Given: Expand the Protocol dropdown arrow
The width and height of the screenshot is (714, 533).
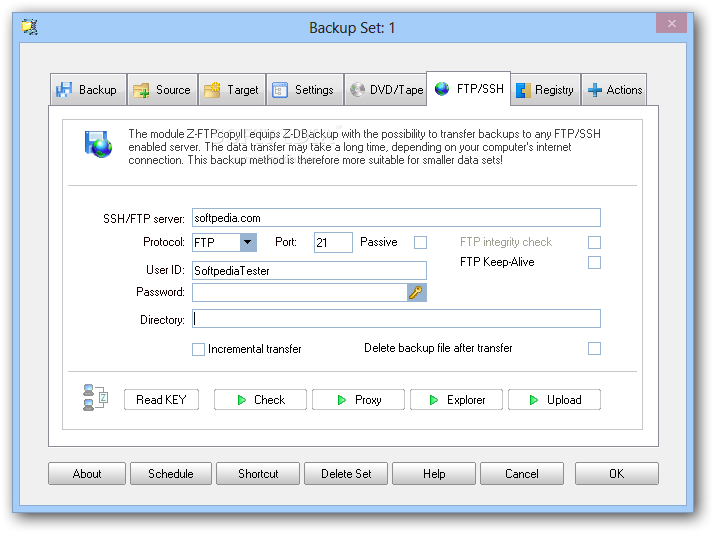Looking at the screenshot, I should (x=248, y=242).
